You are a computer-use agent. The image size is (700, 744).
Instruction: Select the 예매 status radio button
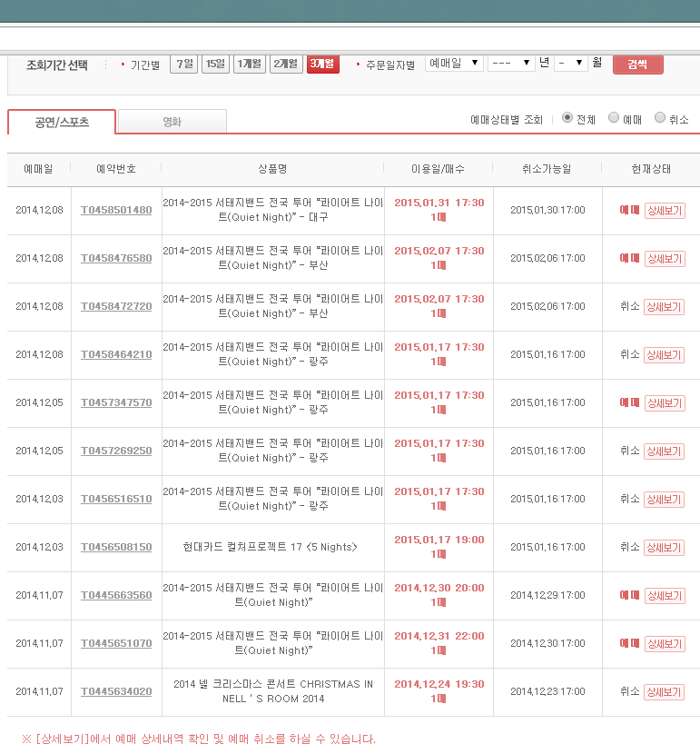coord(614,118)
